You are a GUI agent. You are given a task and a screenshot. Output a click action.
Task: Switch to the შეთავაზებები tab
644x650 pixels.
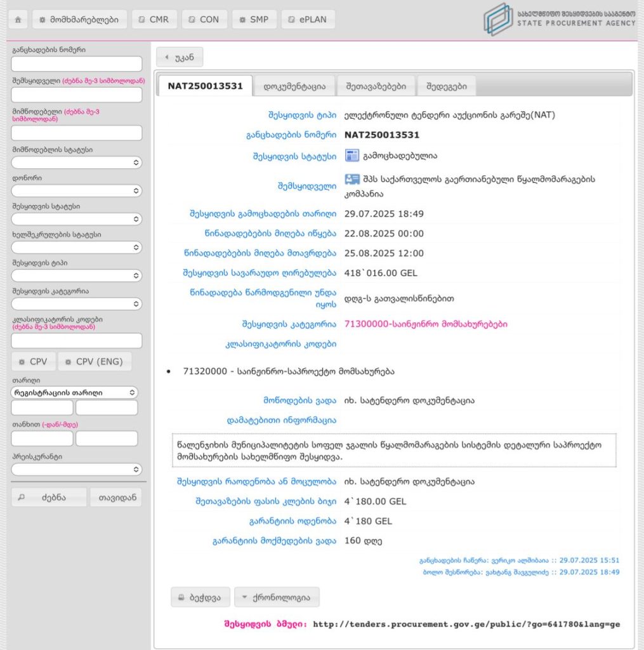[376, 86]
